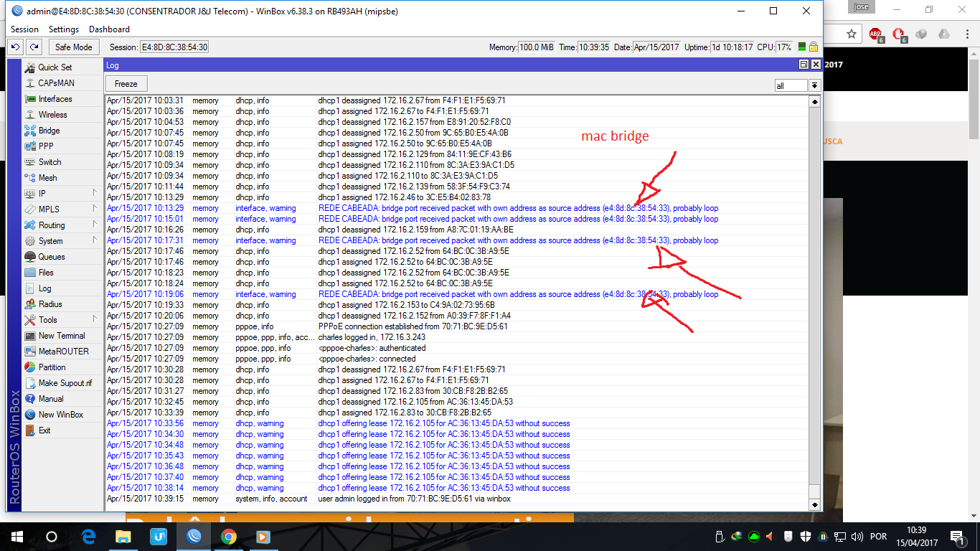980x551 pixels.
Task: Click Make Supout.rif in the sidebar
Action: tap(65, 383)
